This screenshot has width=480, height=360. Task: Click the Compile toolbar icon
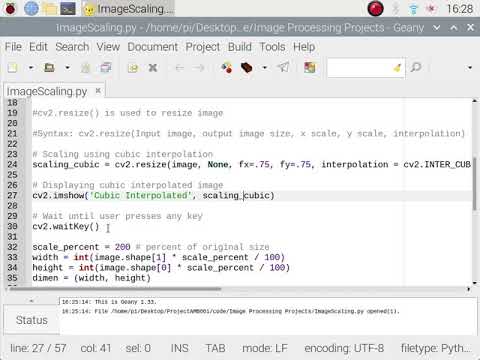(227, 68)
